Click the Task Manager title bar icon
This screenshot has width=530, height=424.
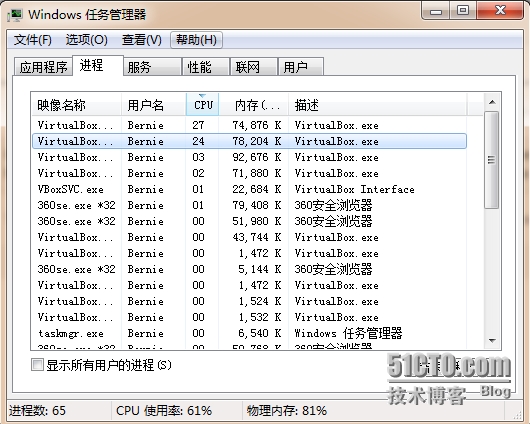pos(15,15)
